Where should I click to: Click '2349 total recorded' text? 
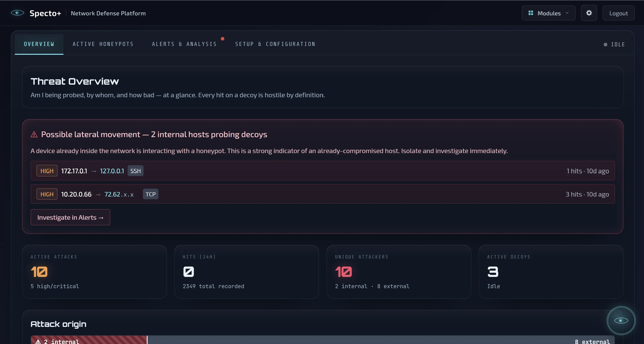pos(213,286)
